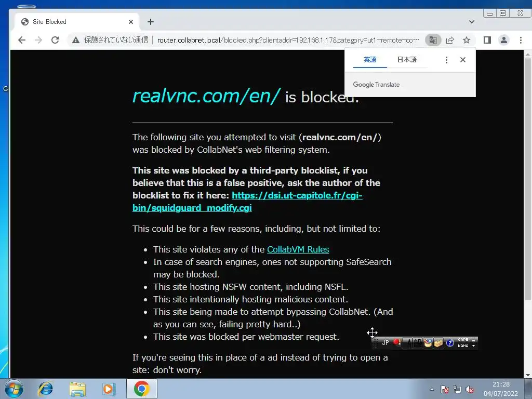The image size is (532, 399).
Task: Toggle CAPS lock on the language bar
Action: pos(463,340)
